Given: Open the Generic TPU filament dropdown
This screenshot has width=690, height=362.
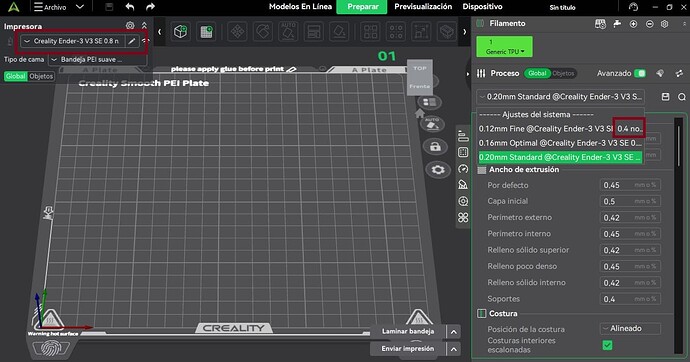Looking at the screenshot, I should coord(504,47).
